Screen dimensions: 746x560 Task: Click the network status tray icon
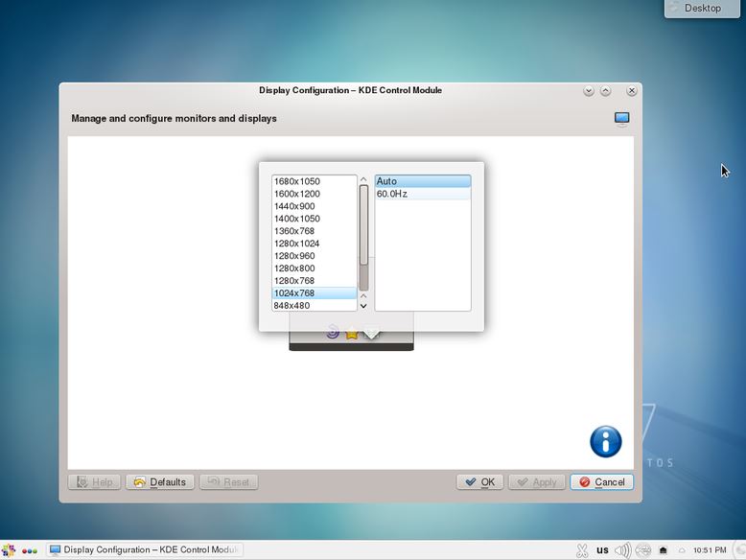coord(643,550)
